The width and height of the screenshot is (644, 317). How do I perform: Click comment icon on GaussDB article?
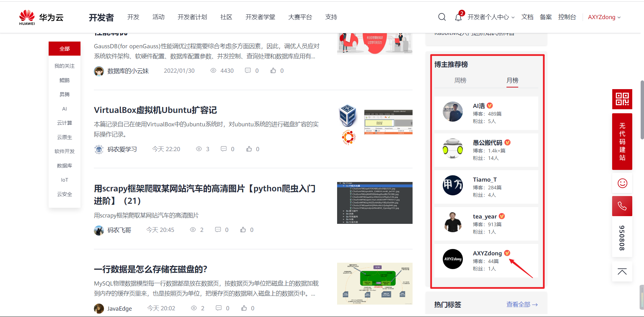[x=248, y=70]
